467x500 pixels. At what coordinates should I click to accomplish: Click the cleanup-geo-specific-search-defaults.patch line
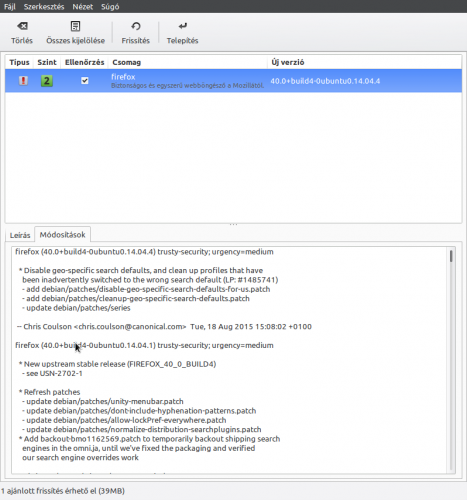(x=136, y=299)
